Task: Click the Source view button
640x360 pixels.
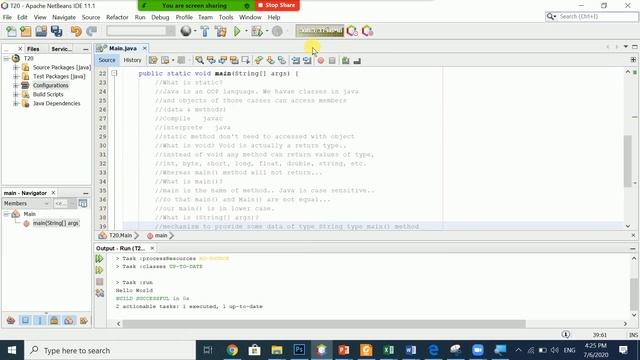Action: tap(107, 60)
